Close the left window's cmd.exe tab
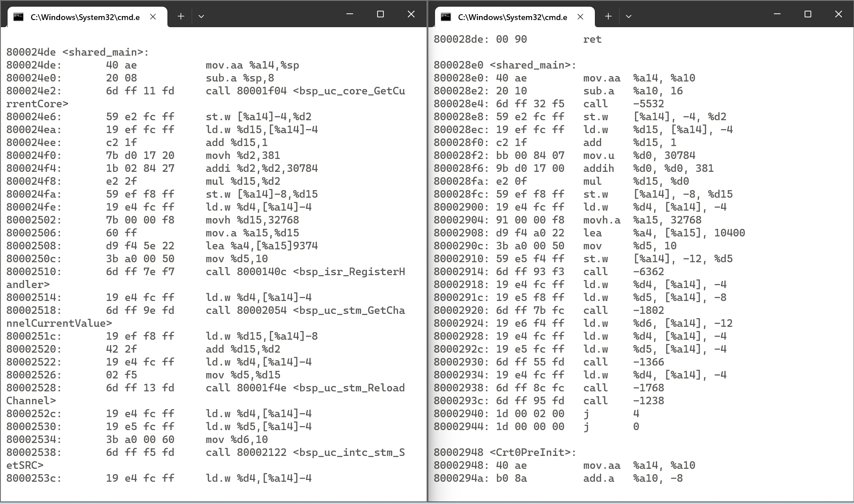The width and height of the screenshot is (854, 504). 153,16
